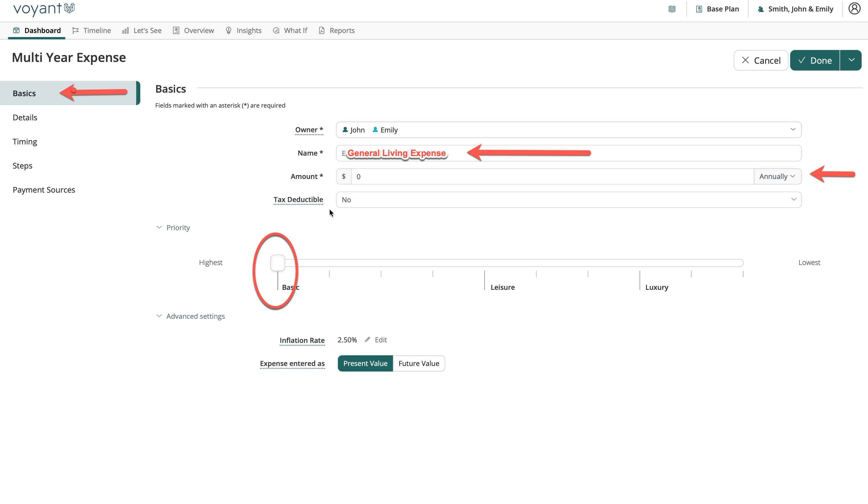
Task: Open Insights via lightbulb icon
Action: coord(228,30)
